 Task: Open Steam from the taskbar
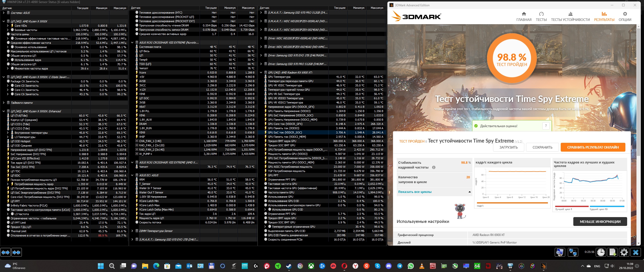click(289, 266)
